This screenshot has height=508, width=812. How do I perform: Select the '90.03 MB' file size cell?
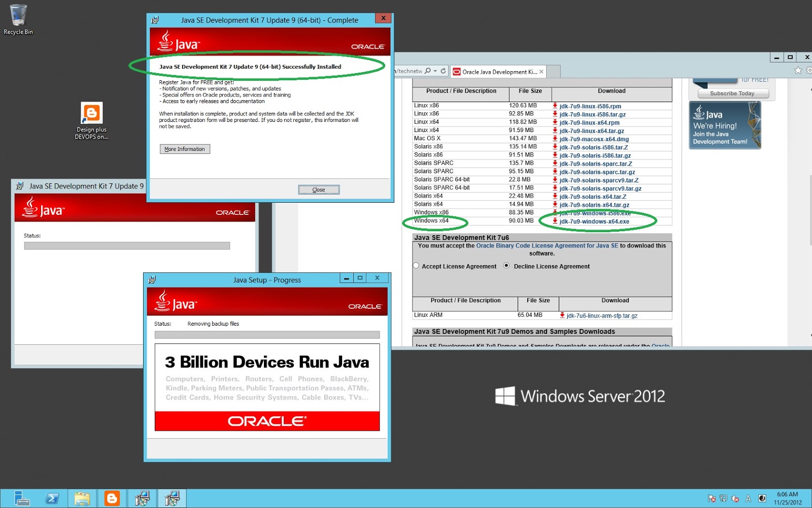[x=521, y=220]
